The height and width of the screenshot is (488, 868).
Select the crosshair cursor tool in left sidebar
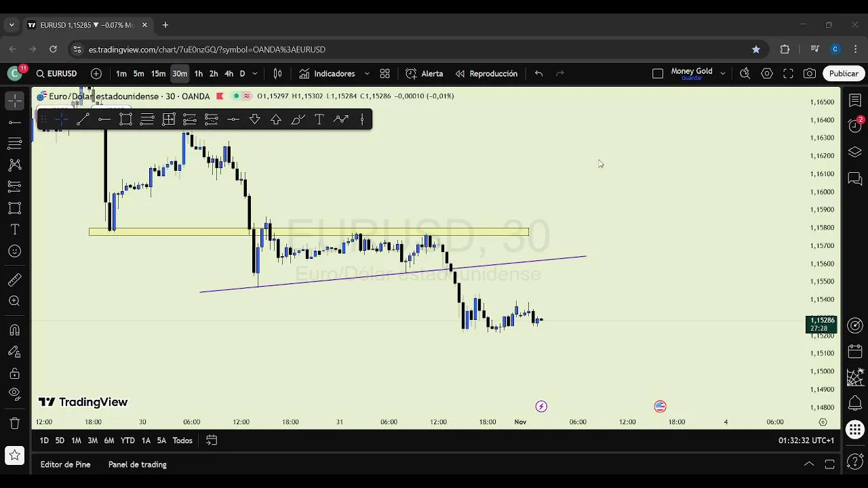(14, 101)
